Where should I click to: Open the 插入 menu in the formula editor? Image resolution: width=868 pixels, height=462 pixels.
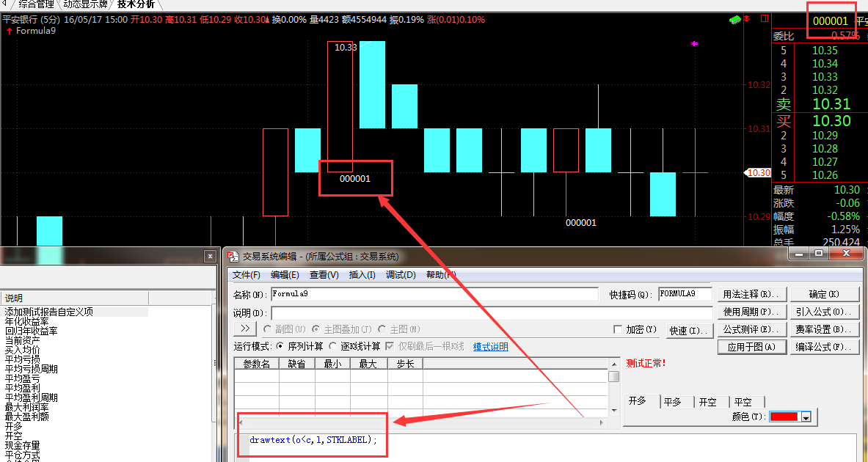click(362, 275)
